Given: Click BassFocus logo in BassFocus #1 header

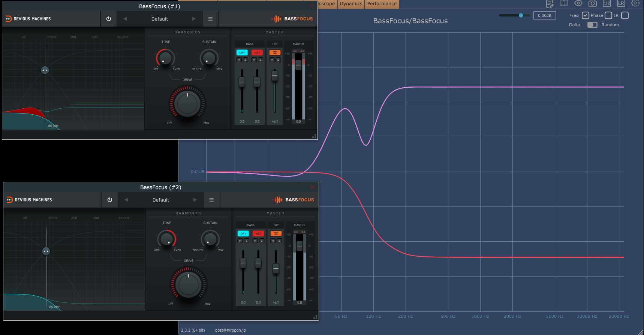Looking at the screenshot, I should (x=292, y=19).
